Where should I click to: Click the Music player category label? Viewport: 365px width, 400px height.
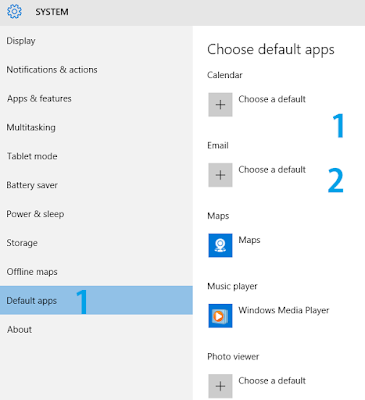232,286
